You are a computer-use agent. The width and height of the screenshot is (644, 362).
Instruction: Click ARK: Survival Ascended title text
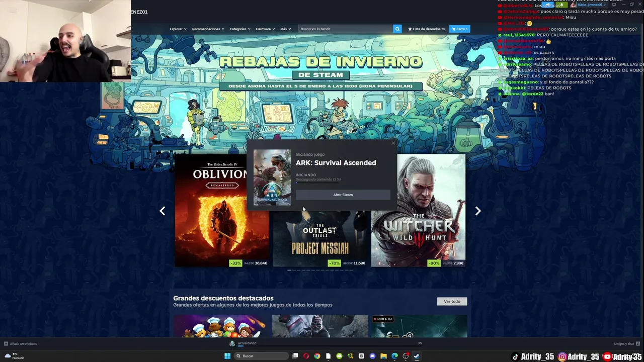[336, 163]
